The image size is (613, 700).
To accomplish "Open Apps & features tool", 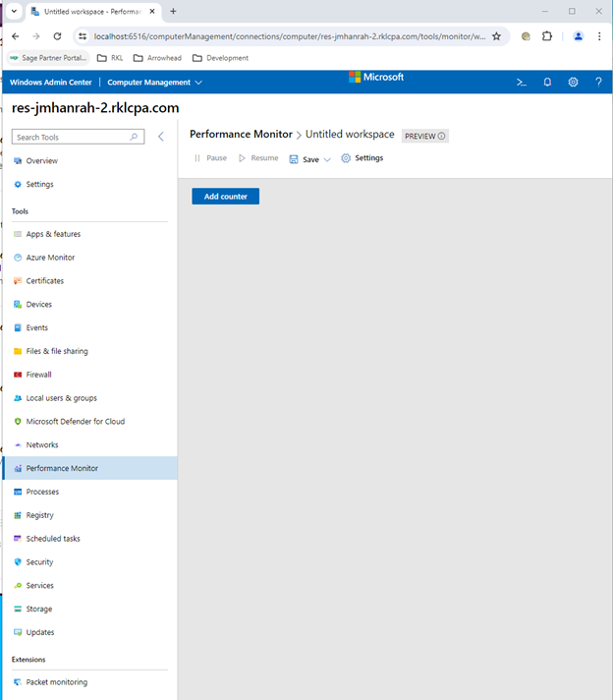I will (90, 234).
